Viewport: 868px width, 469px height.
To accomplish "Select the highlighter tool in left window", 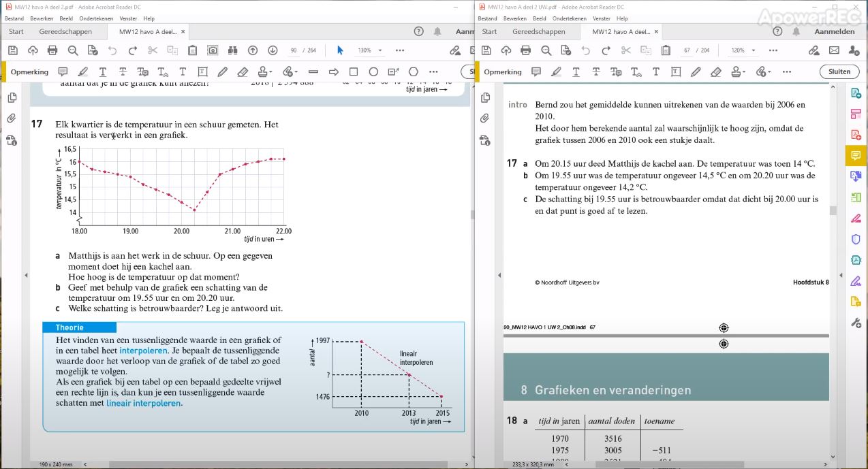I will (83, 71).
